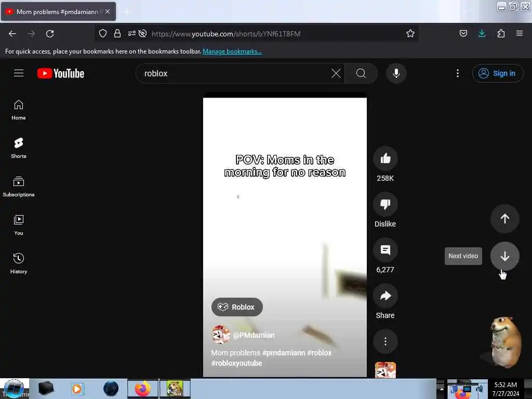Open the @PMdamian channel link
Viewport: 532px width, 399px height.
tap(254, 335)
